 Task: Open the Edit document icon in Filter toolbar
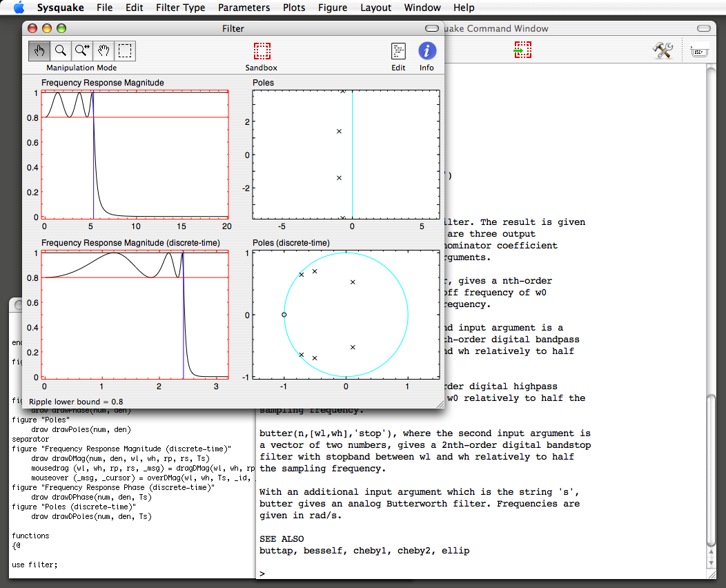[x=398, y=51]
